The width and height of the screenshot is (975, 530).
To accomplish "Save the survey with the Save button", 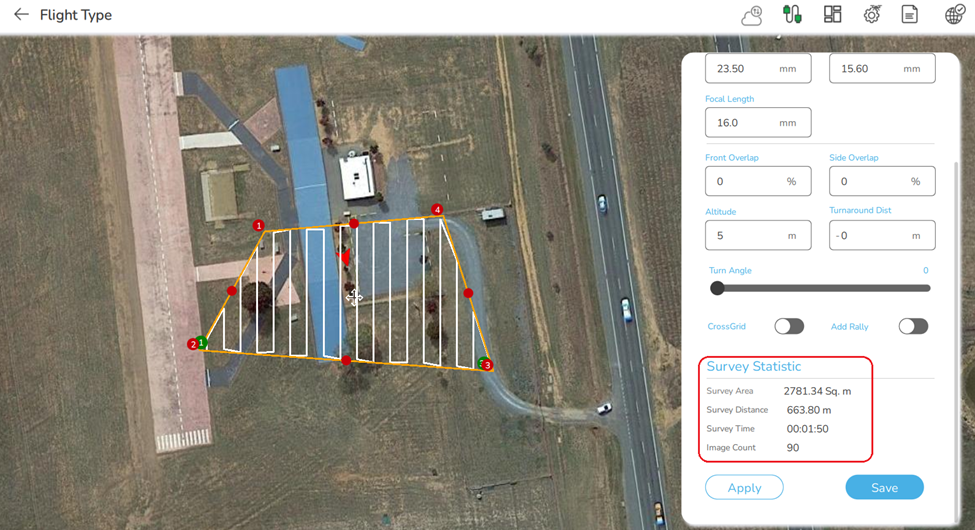I will [884, 487].
